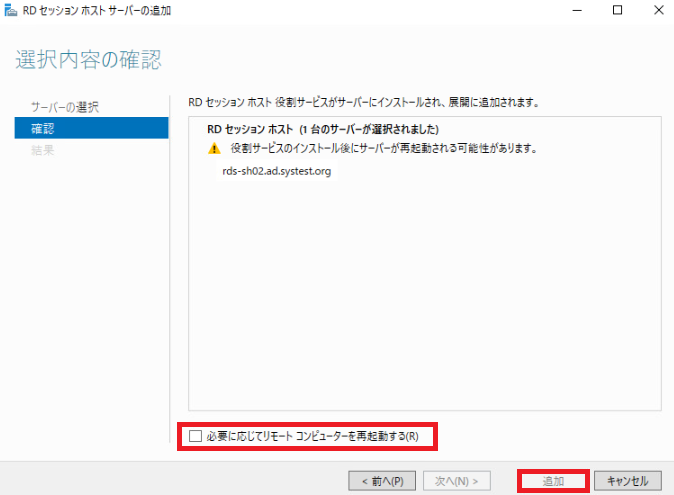Select the 確認 step in sidebar
The width and height of the screenshot is (674, 495).
coord(92,128)
